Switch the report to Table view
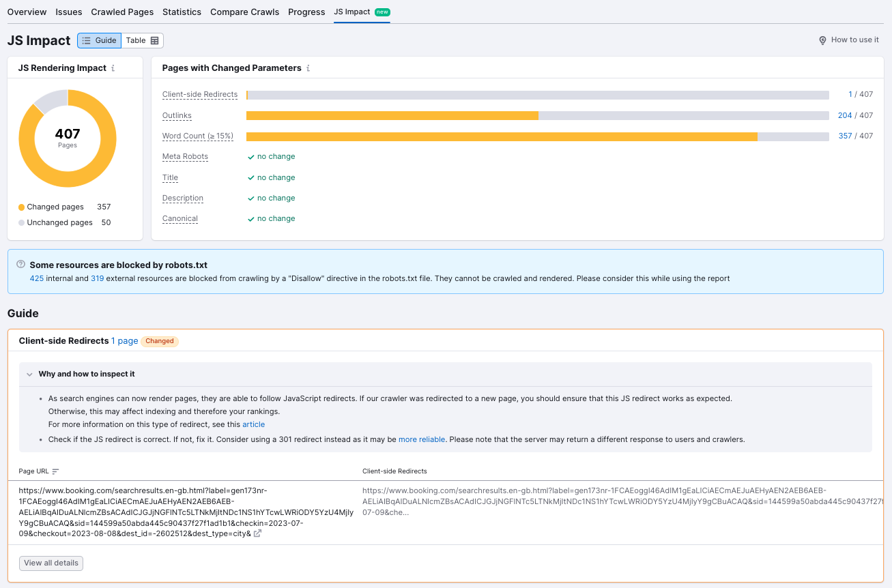This screenshot has height=588, width=892. point(142,40)
